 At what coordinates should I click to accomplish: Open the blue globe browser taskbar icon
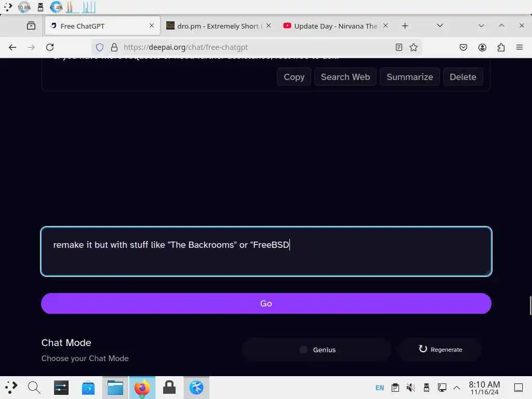(196, 388)
